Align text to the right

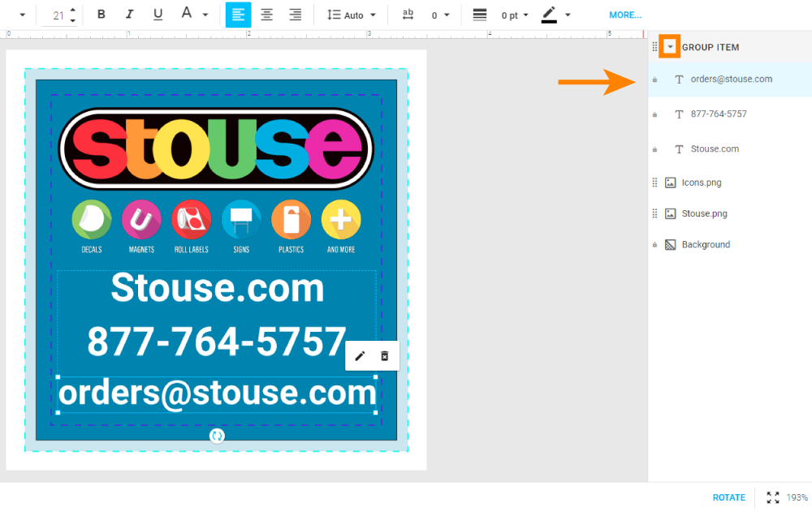coord(296,15)
